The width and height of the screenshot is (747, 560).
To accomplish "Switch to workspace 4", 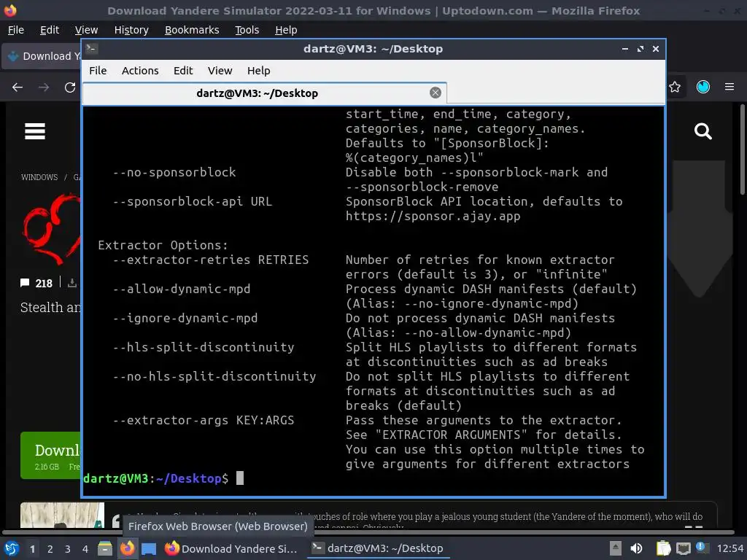I will 85,549.
